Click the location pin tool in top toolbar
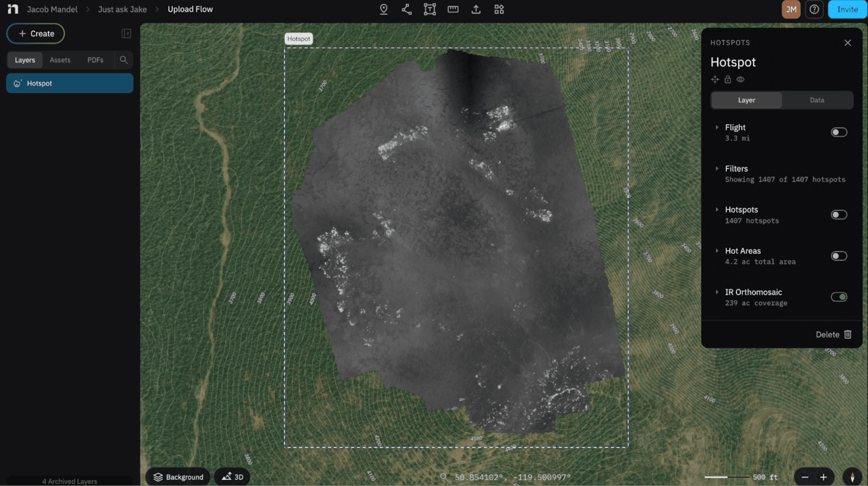This screenshot has width=868, height=486. coord(384,9)
